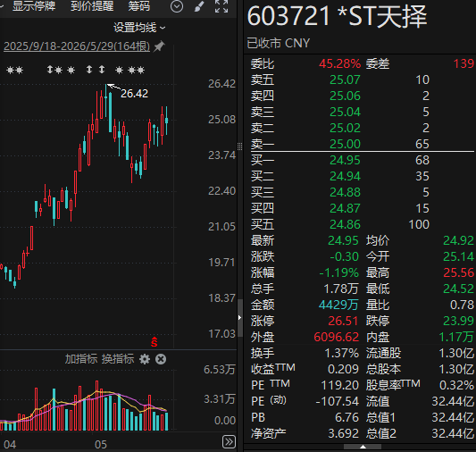Open the 到价提醒 price alert

(x=92, y=5)
